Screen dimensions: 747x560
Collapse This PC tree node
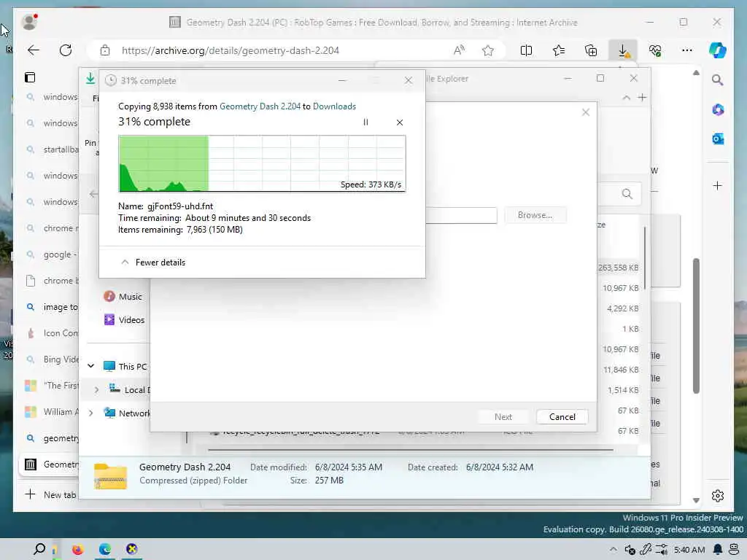(90, 366)
